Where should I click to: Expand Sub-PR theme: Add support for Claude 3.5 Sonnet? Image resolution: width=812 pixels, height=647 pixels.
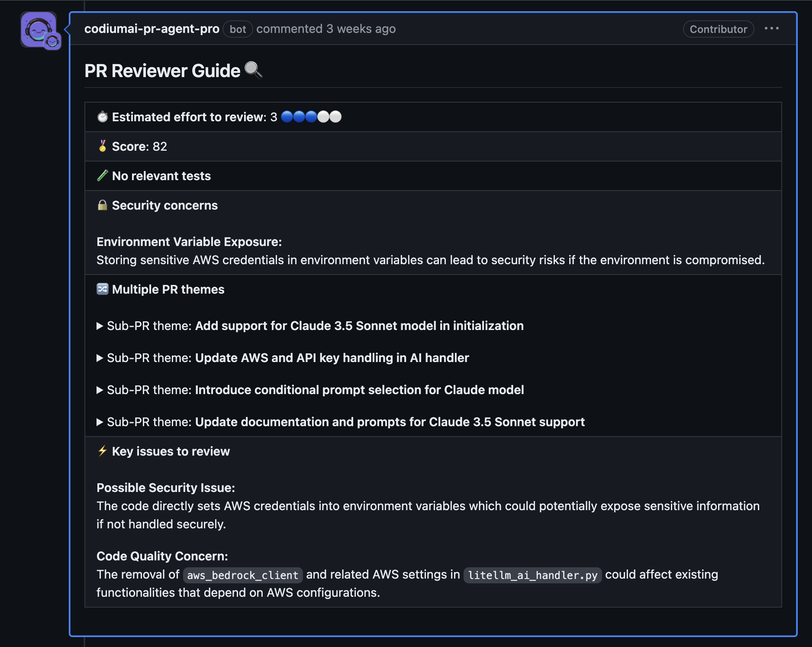310,326
